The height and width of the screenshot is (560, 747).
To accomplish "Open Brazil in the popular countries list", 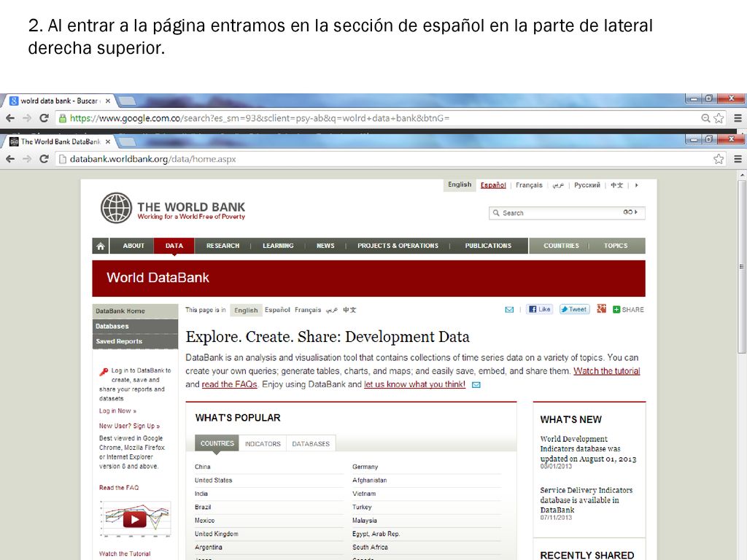I will click(x=203, y=507).
